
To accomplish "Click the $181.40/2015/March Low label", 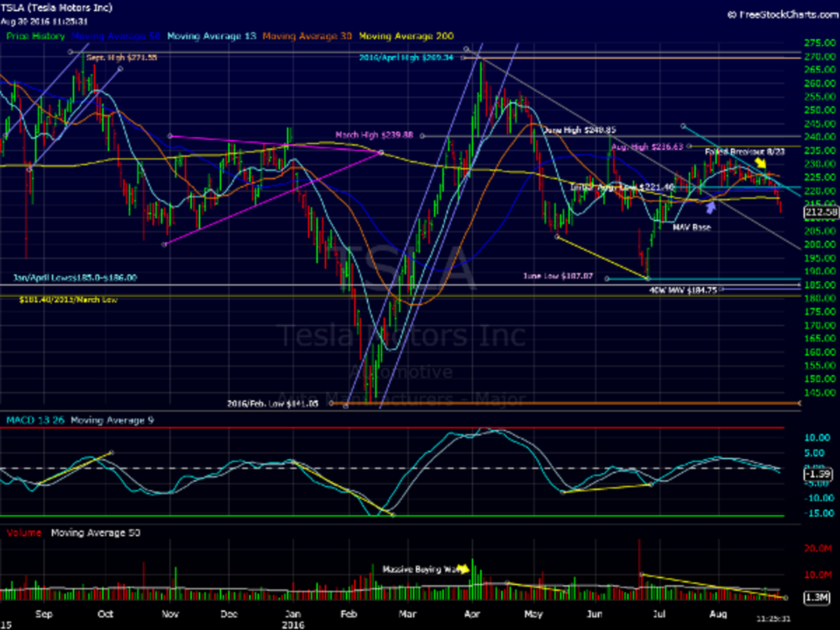I will [x=68, y=299].
